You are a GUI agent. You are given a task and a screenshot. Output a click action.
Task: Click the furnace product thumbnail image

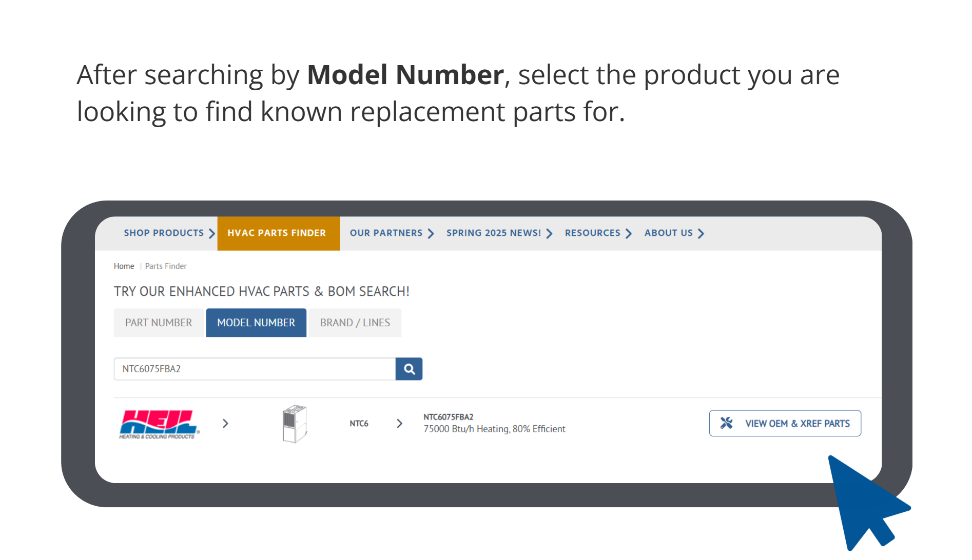coord(294,424)
